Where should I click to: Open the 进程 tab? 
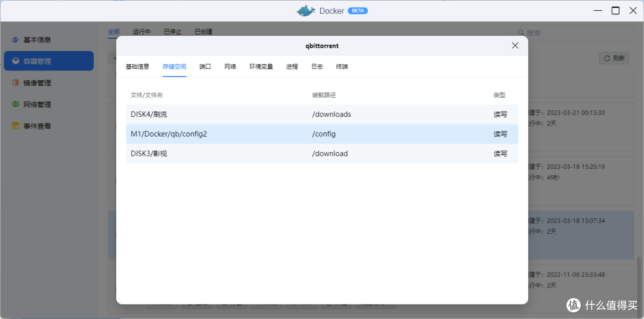point(292,67)
